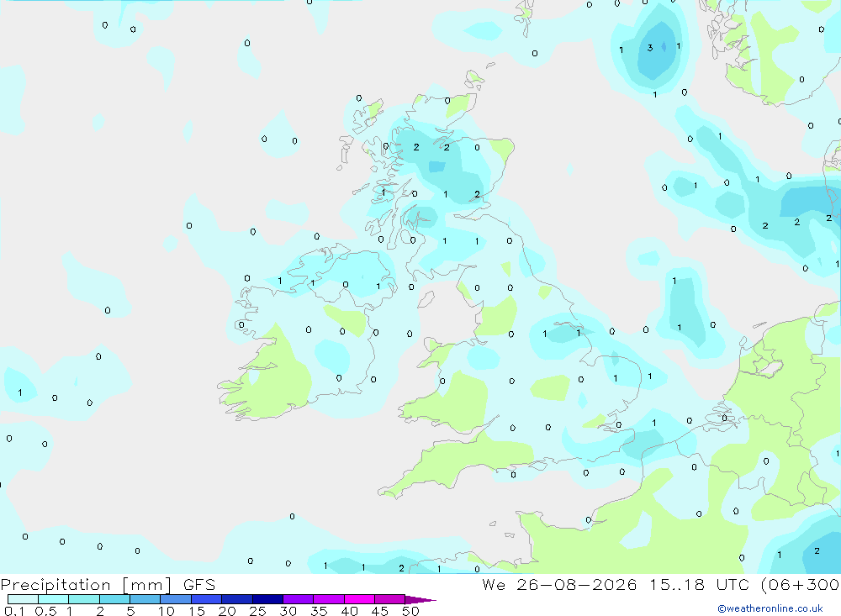Click the '45' legend scale label
The image size is (841, 616).
[x=380, y=611]
